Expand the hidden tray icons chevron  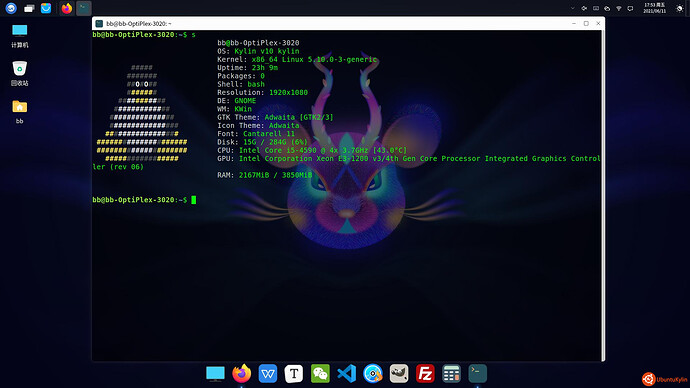[573, 8]
